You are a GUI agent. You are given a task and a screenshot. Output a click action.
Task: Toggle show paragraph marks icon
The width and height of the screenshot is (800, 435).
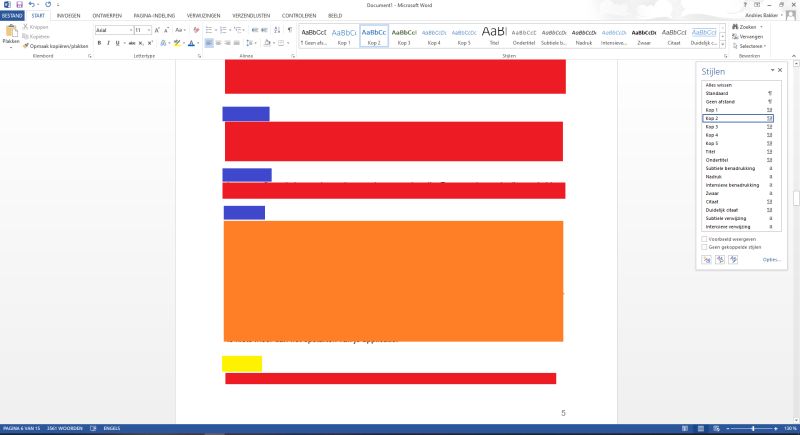290,30
